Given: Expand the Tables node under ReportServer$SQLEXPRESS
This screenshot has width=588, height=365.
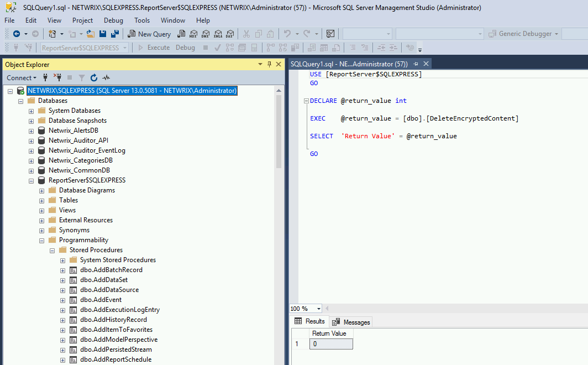Looking at the screenshot, I should coord(41,200).
